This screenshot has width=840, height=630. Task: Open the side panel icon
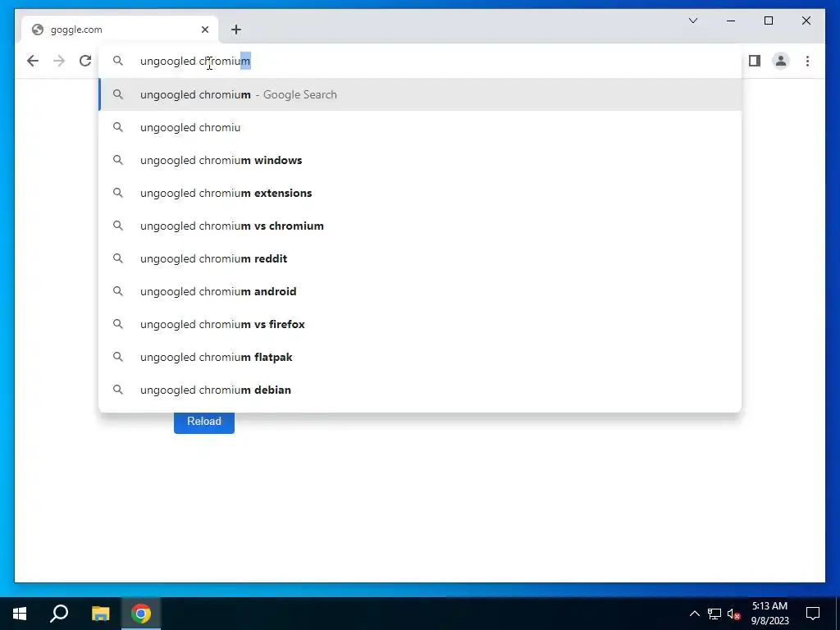tap(755, 61)
